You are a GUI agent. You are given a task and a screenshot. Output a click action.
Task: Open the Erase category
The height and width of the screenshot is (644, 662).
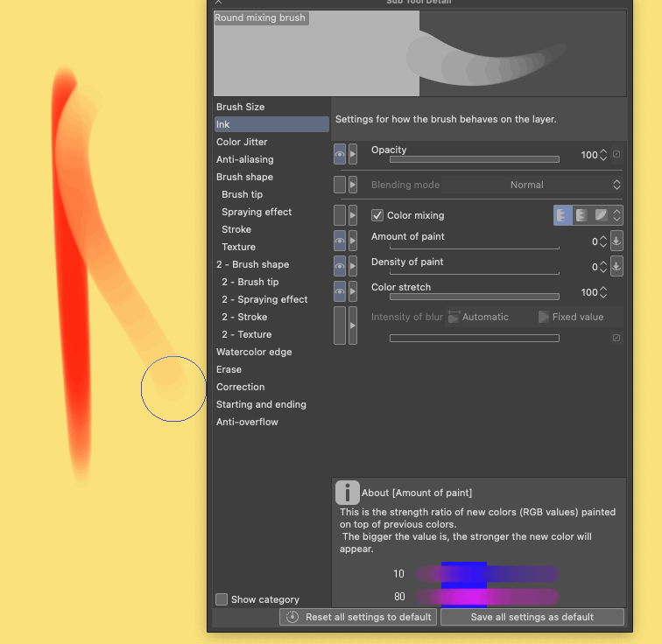271,369
